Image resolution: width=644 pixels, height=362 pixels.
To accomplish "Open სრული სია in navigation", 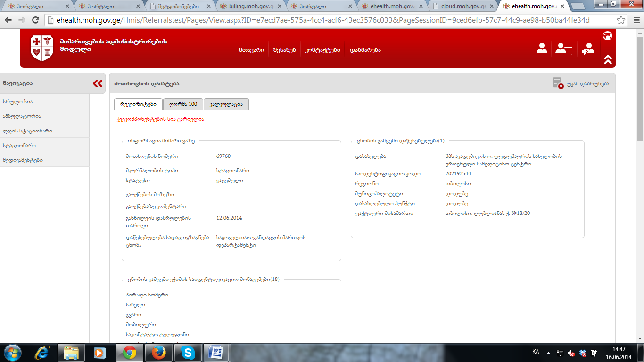I will [x=17, y=102].
